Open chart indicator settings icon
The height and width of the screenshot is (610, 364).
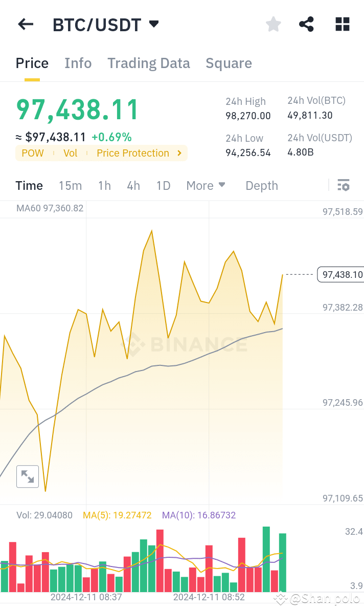pyautogui.click(x=344, y=185)
